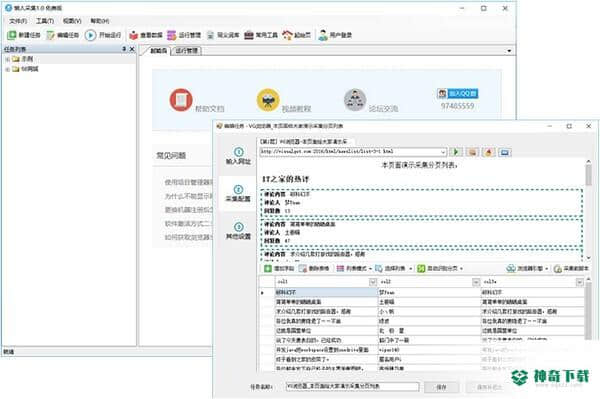Click the 删除表格 icon in edit task toolbar

click(303, 269)
